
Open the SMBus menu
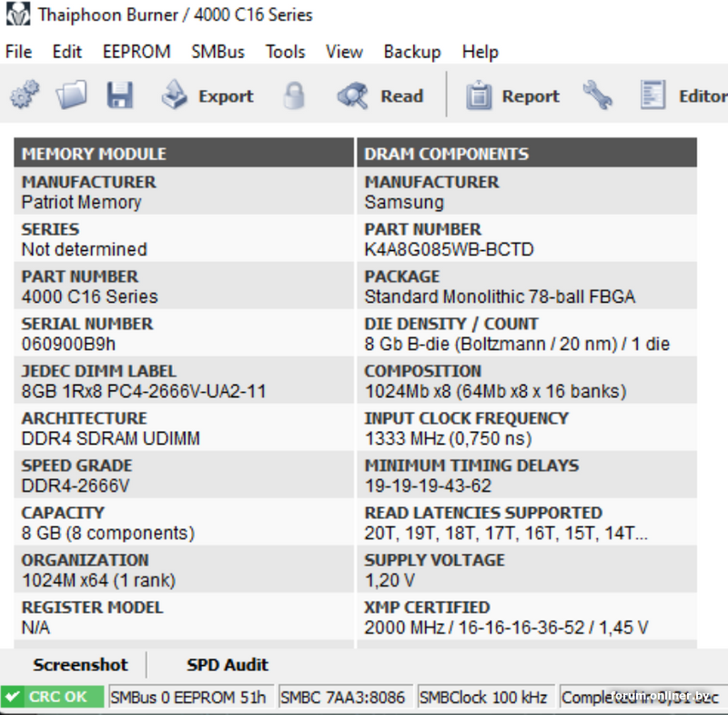click(x=217, y=52)
